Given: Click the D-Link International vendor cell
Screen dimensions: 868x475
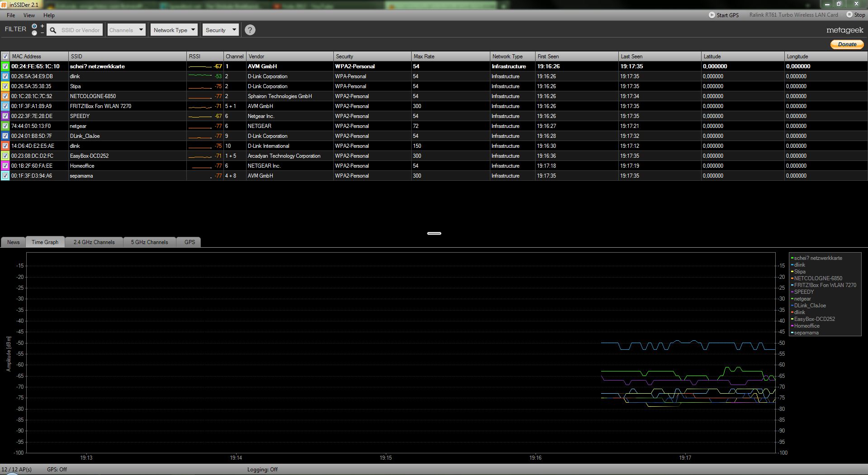Looking at the screenshot, I should [x=268, y=146].
